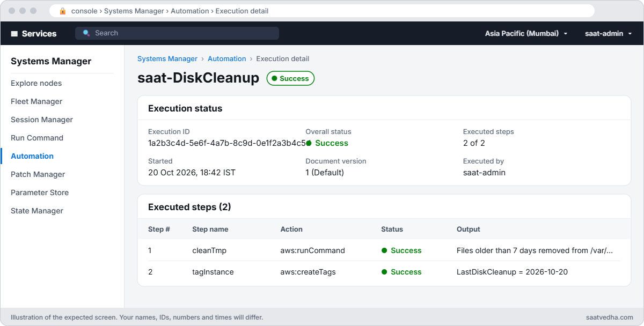Screen dimensions: 644x326
Task: Click the magnifier icon in search box
Action: tap(86, 33)
